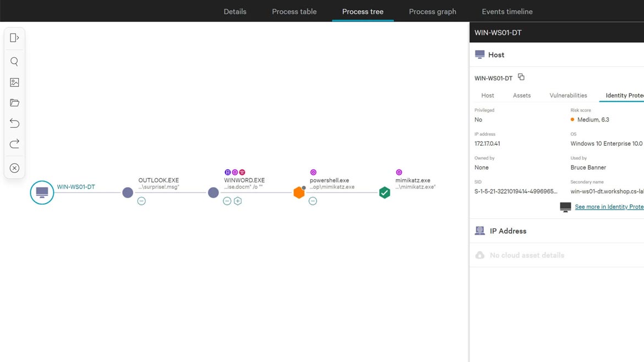Select the WIN-WS01-DT host computer node
Screen dimensions: 644x362
tap(42, 193)
